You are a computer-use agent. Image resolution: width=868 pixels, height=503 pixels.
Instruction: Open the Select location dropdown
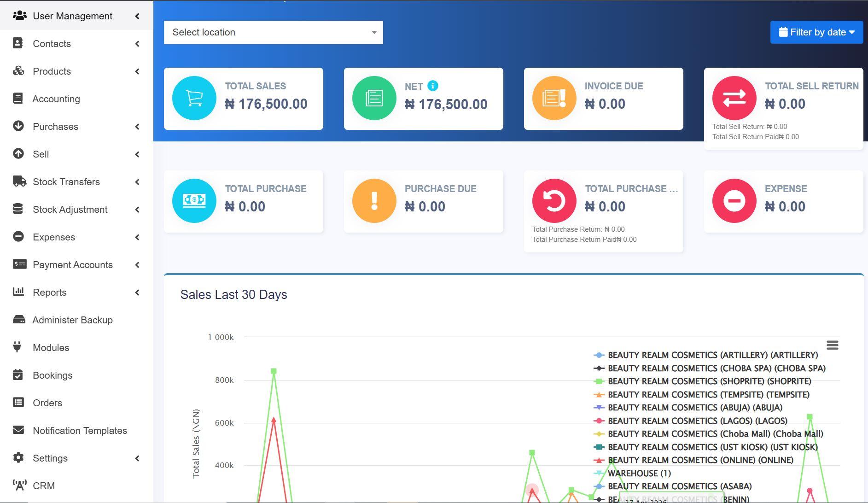point(274,32)
